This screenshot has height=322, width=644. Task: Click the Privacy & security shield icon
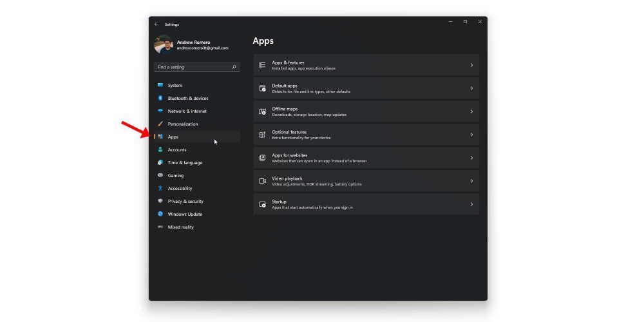pos(160,201)
